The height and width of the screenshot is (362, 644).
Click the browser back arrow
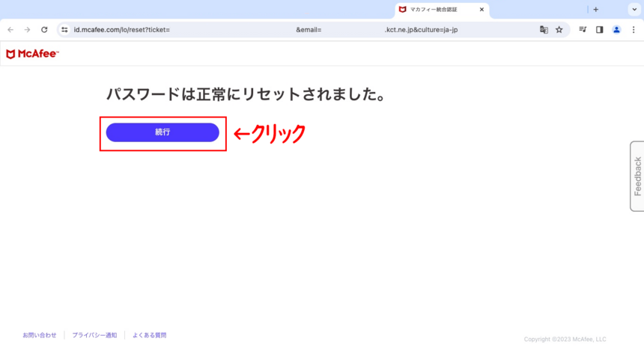click(x=10, y=30)
